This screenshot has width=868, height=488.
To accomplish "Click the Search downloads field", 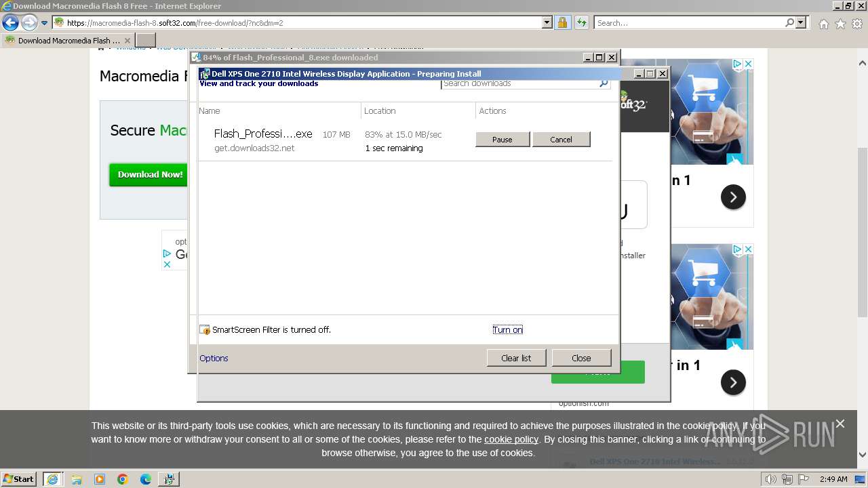I will [x=519, y=83].
